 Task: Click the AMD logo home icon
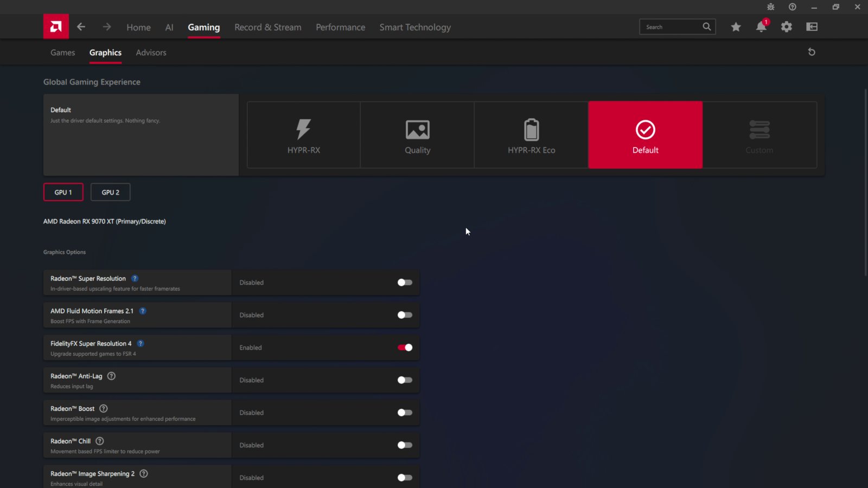click(x=56, y=27)
